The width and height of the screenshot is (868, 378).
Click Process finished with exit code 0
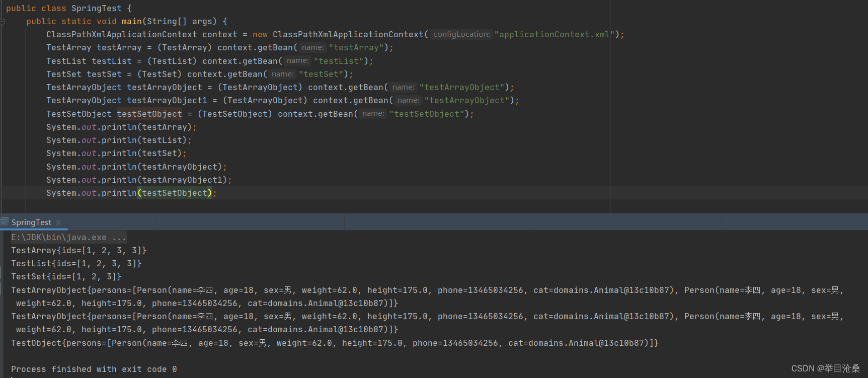(x=94, y=369)
